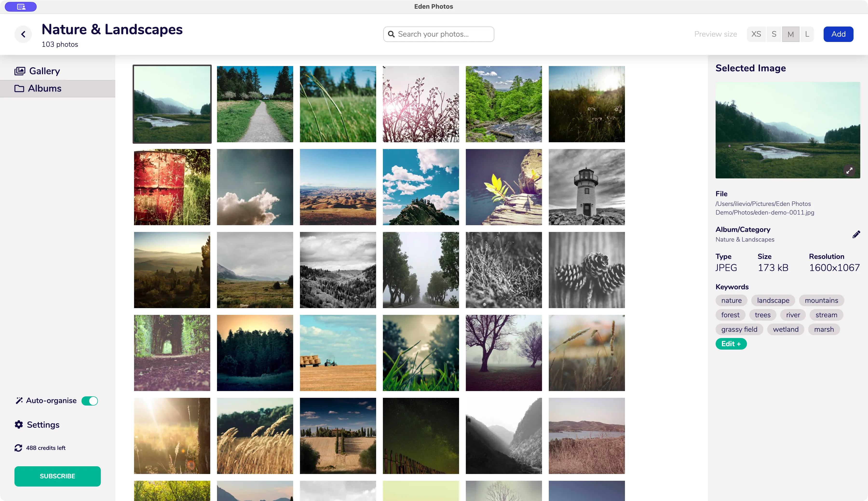
Task: Select the 'grassy field' keyword tag
Action: point(739,329)
